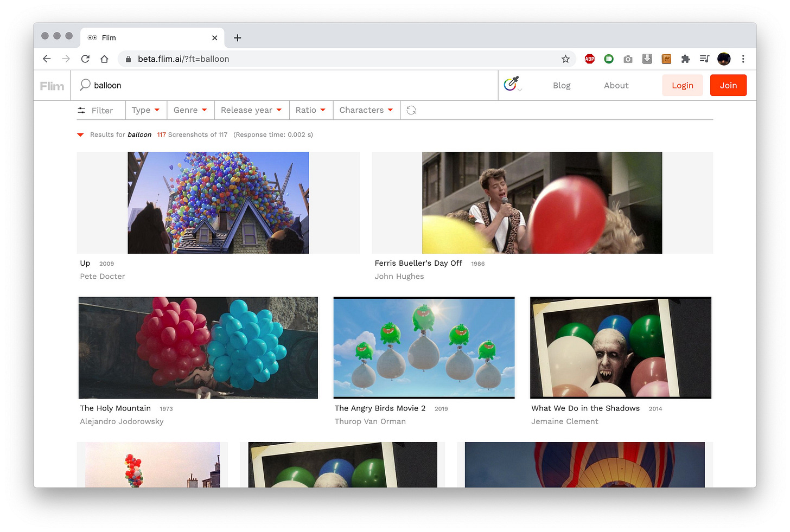Open The Angry Birds Movie 2 screenshot

(x=424, y=348)
